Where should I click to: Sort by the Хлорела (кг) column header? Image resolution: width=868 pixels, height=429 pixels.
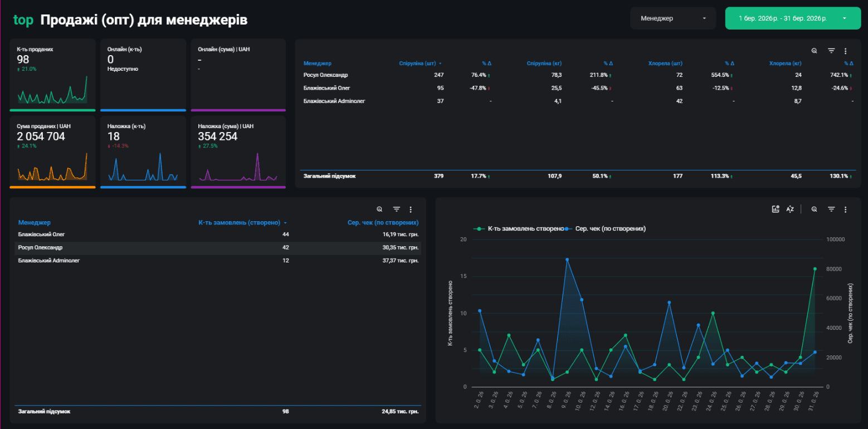(786, 64)
